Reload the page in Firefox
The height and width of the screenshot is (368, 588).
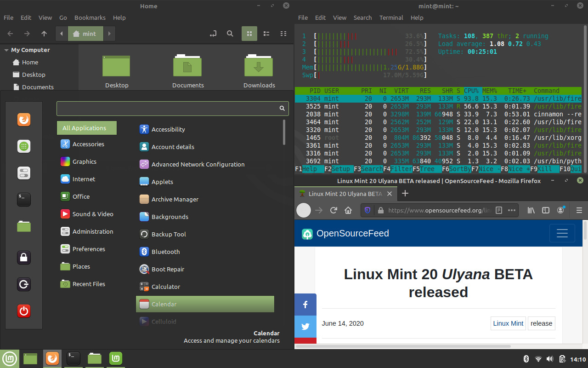click(x=334, y=210)
